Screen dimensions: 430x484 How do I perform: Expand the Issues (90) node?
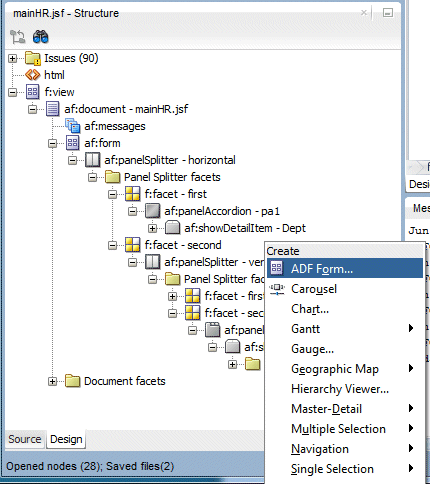tap(12, 59)
